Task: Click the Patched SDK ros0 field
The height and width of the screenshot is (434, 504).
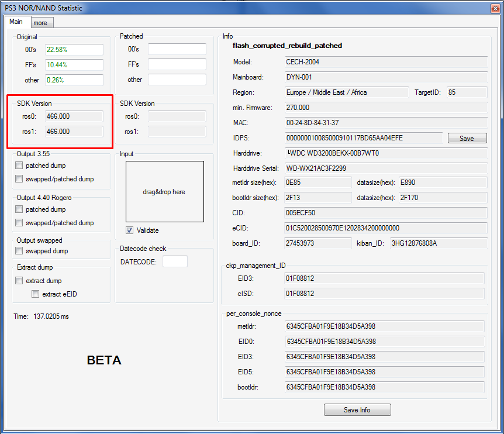Action: [x=177, y=116]
